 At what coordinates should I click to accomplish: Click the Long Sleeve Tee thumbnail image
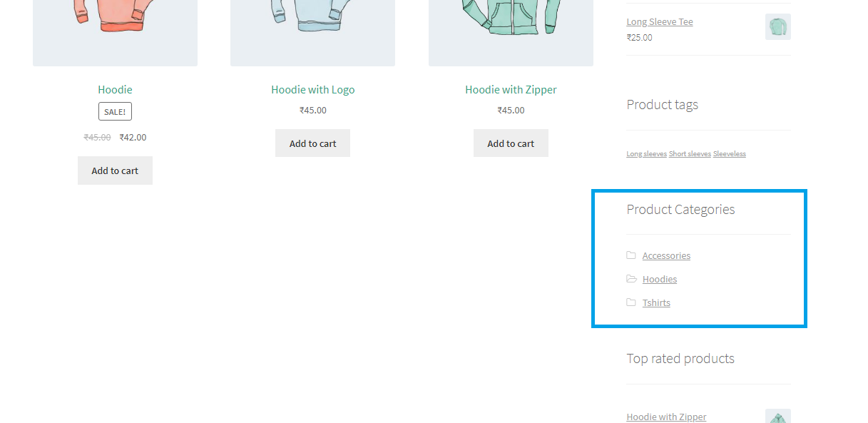coord(778,27)
